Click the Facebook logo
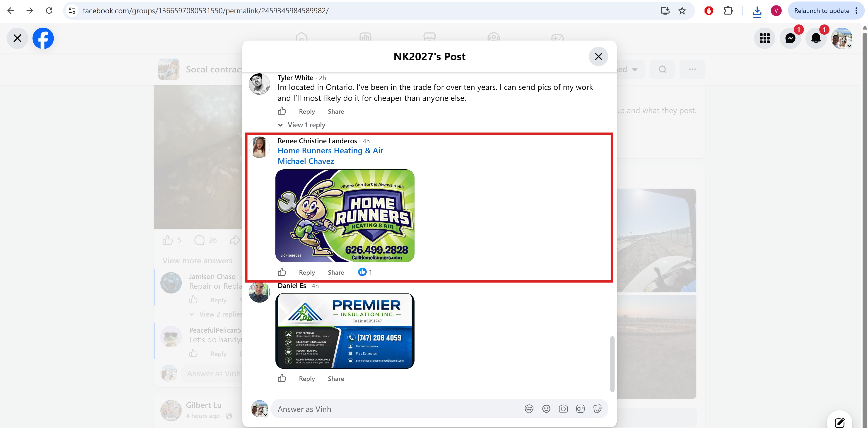The height and width of the screenshot is (428, 868). pyautogui.click(x=43, y=38)
